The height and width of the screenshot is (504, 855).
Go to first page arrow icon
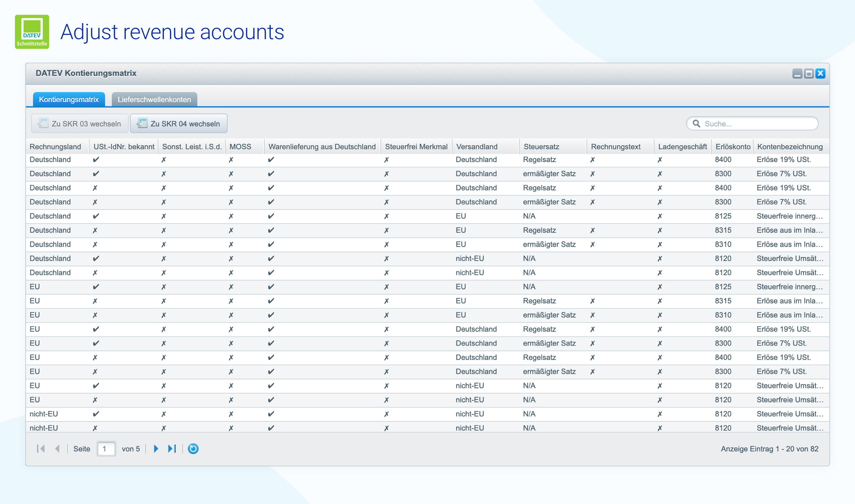tap(41, 448)
